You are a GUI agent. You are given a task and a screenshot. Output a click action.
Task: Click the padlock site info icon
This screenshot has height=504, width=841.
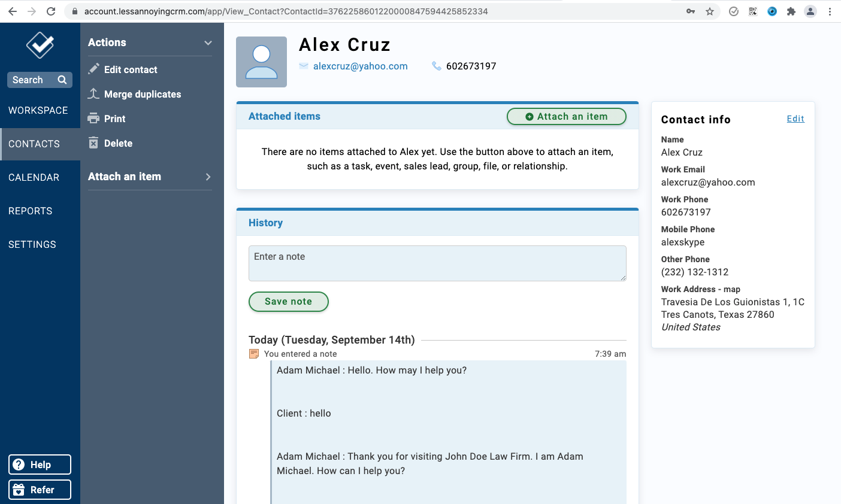coord(75,11)
